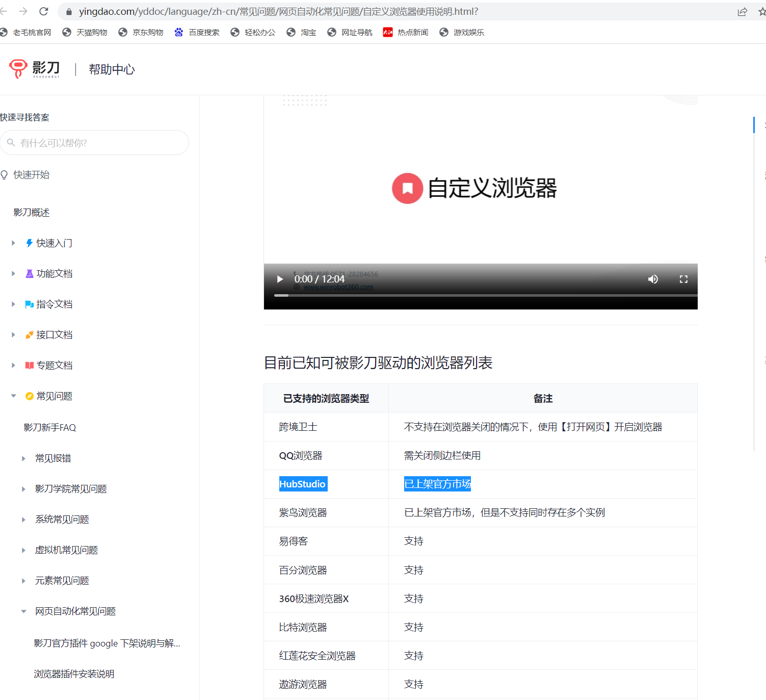Share this page via the address bar icon
Image resolution: width=766 pixels, height=700 pixels.
coord(742,12)
